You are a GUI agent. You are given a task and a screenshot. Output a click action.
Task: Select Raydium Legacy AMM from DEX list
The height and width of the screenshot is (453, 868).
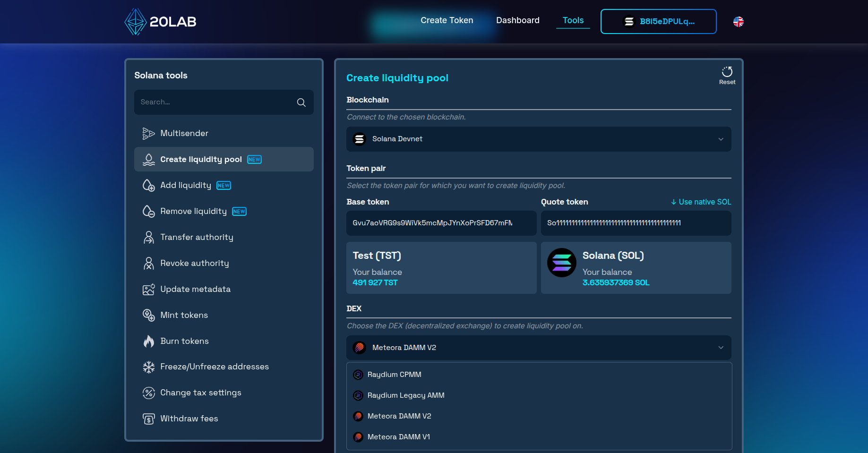(x=539, y=396)
